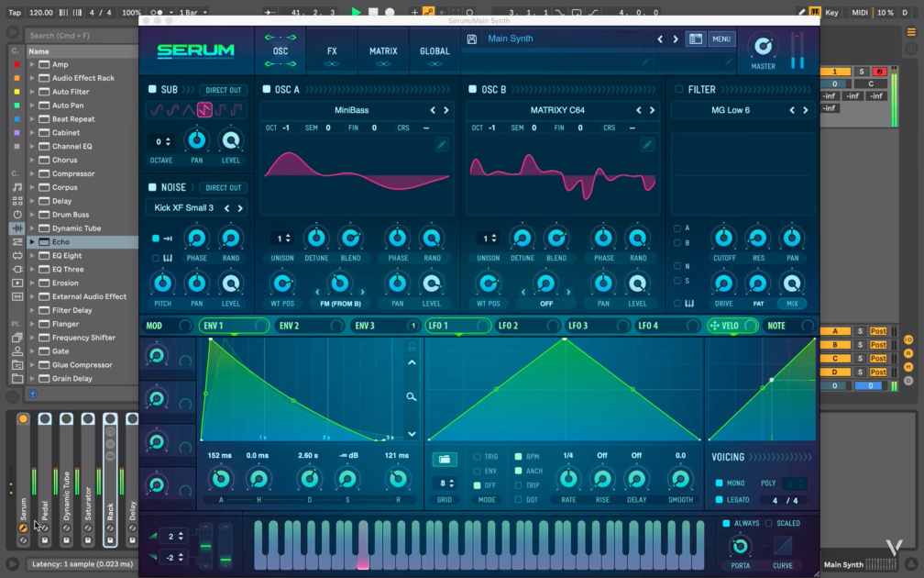Open the LFO shape folder icon
924x578 pixels.
445,459
